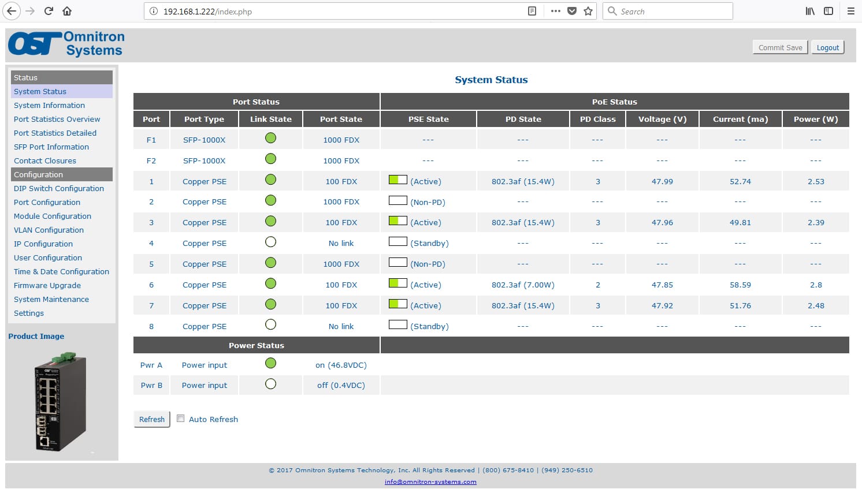Open the page actions three-dot menu

(555, 11)
